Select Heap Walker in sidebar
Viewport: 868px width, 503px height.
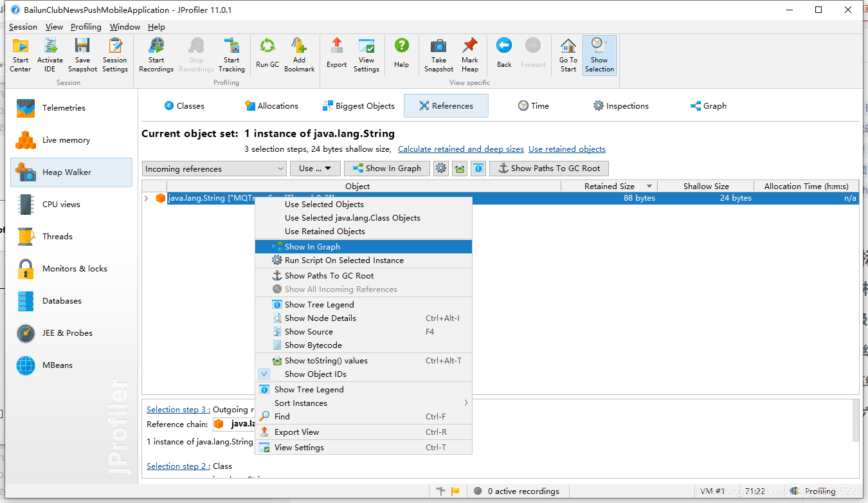(71, 172)
